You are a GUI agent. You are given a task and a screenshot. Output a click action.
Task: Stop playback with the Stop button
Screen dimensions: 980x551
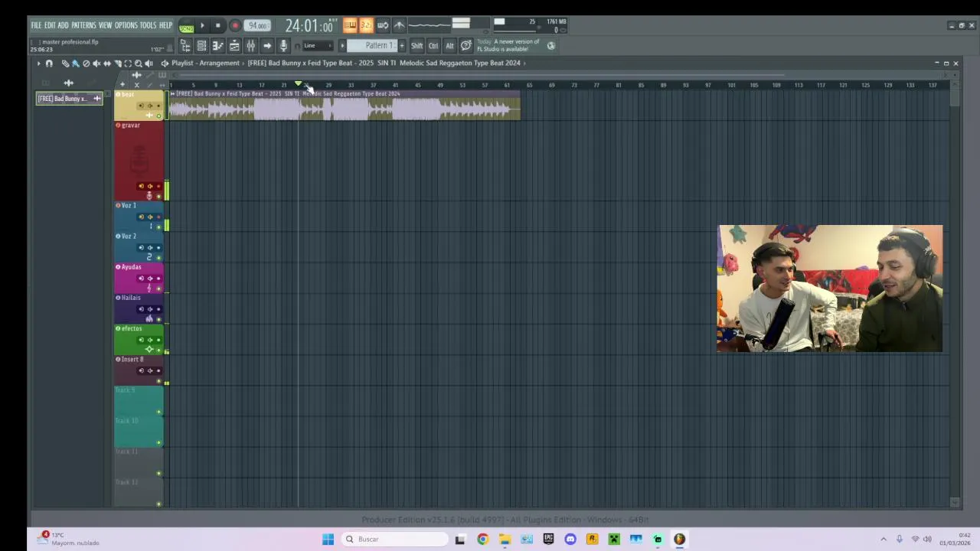click(x=218, y=26)
